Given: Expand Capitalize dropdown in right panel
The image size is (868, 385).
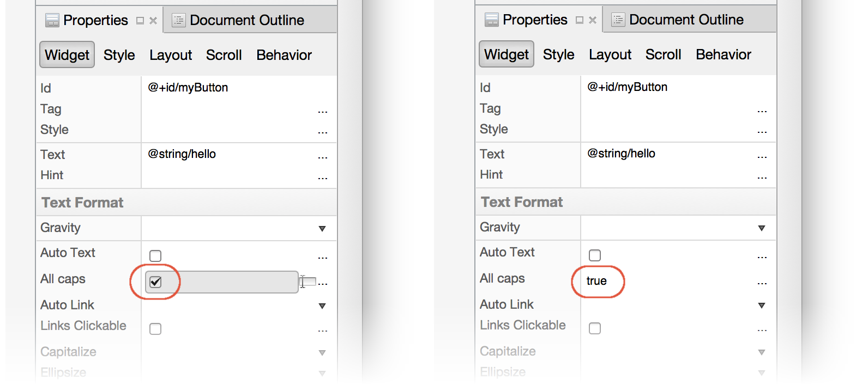Looking at the screenshot, I should pyautogui.click(x=762, y=352).
